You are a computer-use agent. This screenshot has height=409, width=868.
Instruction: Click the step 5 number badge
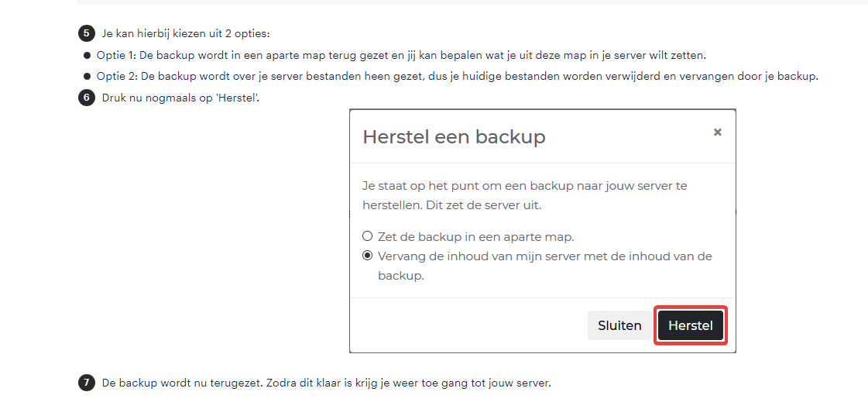point(87,33)
